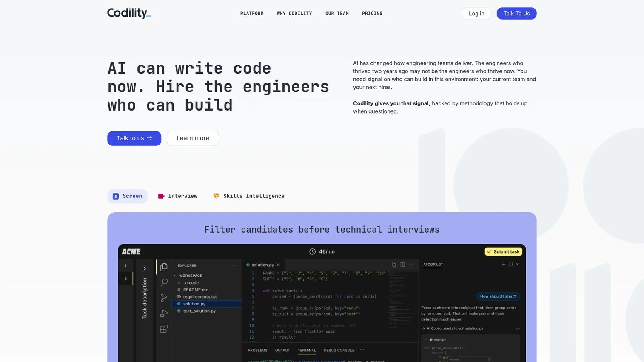644x362 pixels.
Task: Click the compare changes icon in editor toolbar
Action: [x=394, y=265]
